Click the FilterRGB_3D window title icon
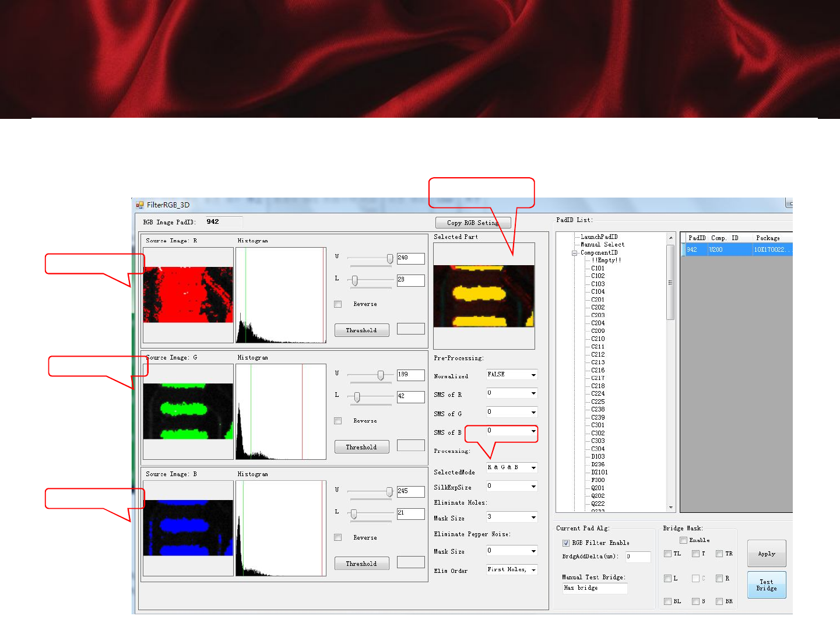This screenshot has height=630, width=840. (x=140, y=205)
